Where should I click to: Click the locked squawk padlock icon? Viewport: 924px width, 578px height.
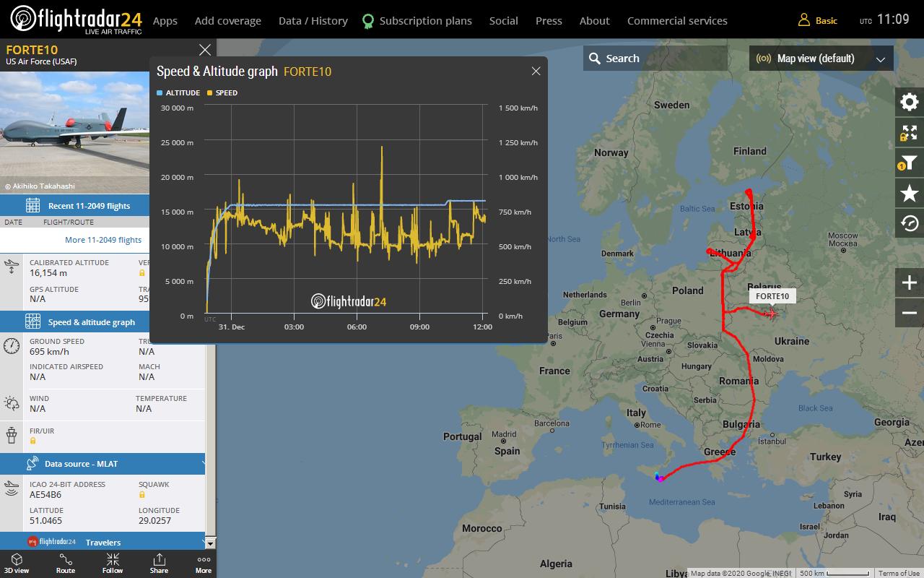click(x=142, y=495)
